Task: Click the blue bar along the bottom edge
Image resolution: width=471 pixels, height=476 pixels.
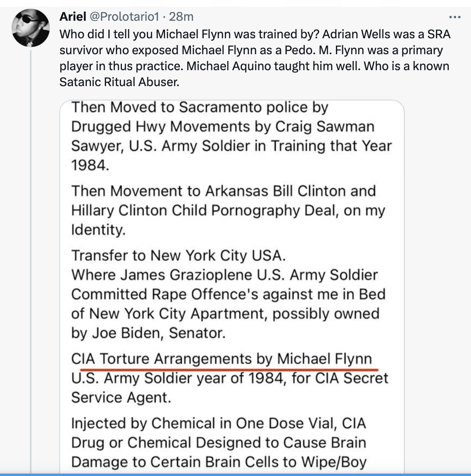Action: click(235, 474)
